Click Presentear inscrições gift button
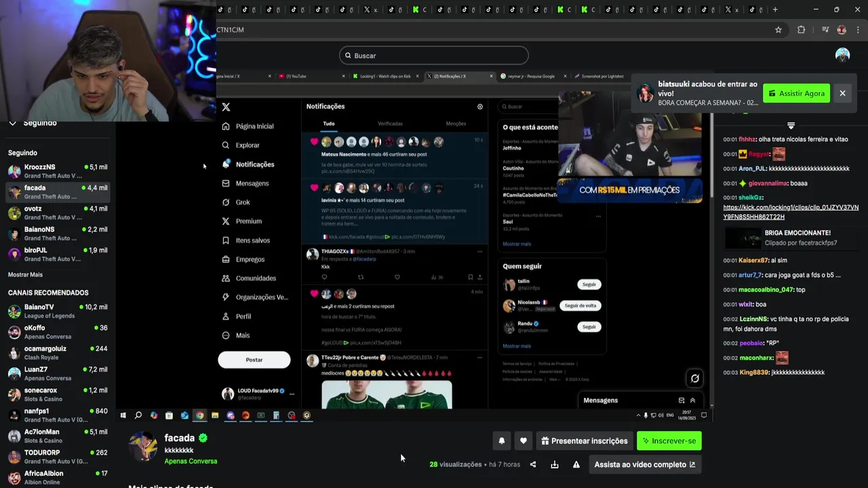The image size is (868, 488). (x=585, y=441)
